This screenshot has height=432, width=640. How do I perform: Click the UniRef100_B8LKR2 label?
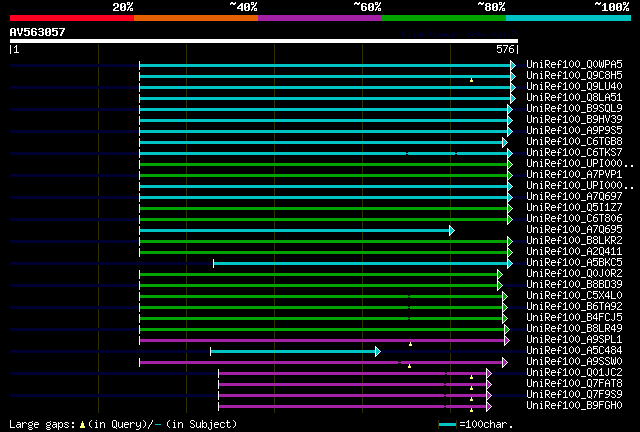(x=574, y=240)
